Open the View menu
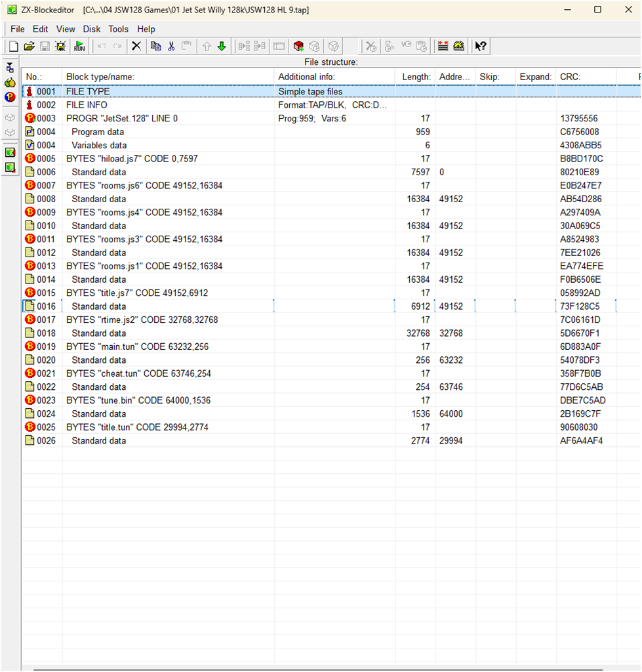 point(66,29)
